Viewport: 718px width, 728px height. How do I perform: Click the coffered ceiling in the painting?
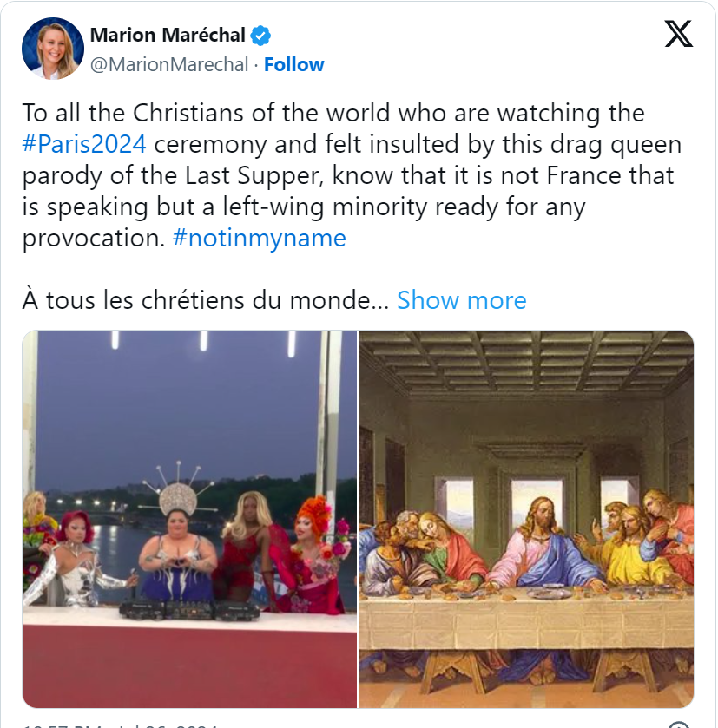click(526, 363)
